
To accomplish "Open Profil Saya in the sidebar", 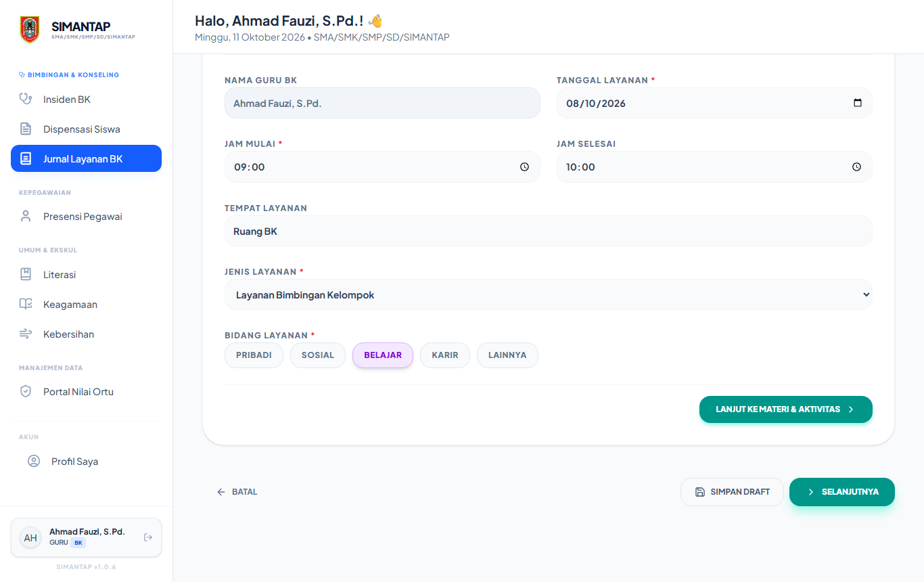I will click(86, 462).
